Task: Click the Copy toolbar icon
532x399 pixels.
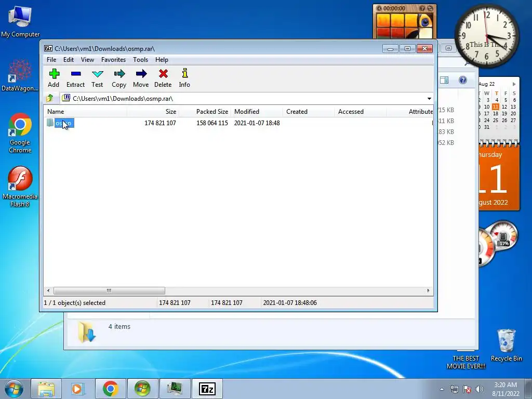Action: pos(119,78)
